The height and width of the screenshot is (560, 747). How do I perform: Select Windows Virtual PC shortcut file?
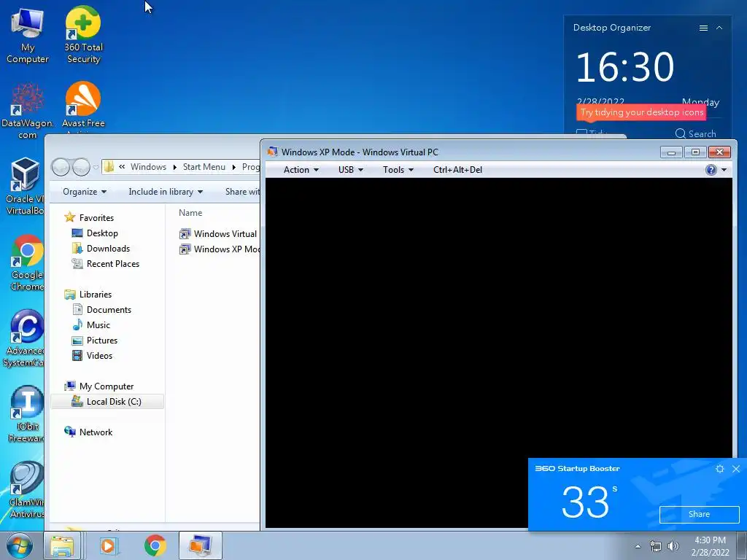coord(219,234)
